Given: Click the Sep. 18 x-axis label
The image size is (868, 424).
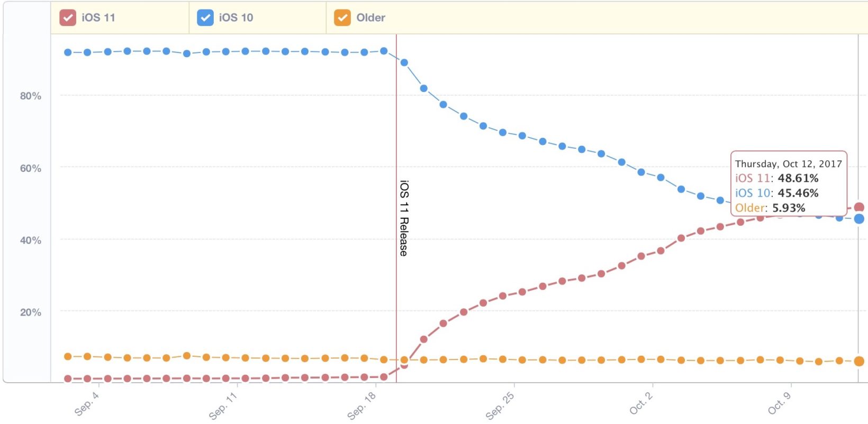Looking at the screenshot, I should click(361, 406).
